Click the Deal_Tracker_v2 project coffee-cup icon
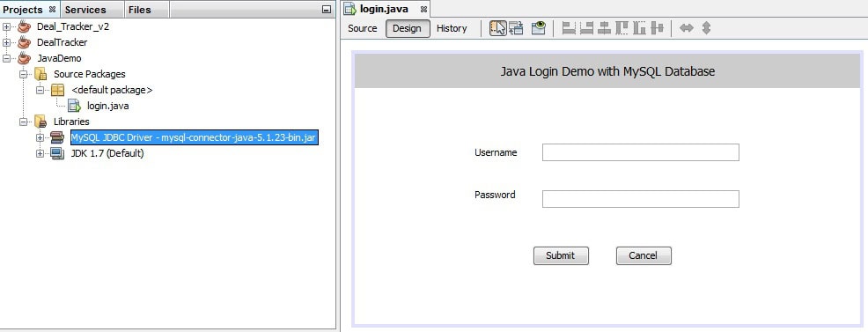 (24, 26)
